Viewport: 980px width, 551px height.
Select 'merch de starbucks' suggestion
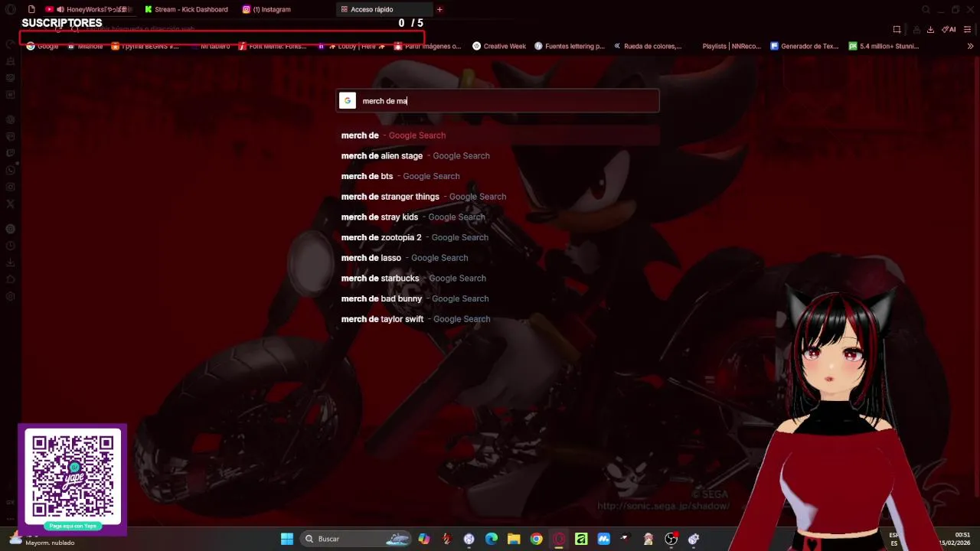point(498,278)
